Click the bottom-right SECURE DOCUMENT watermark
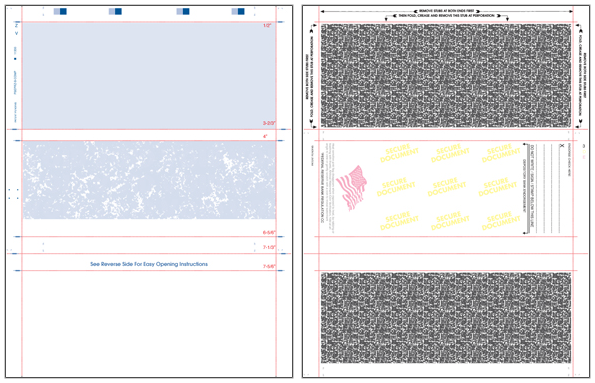595x383 pixels. click(x=501, y=221)
